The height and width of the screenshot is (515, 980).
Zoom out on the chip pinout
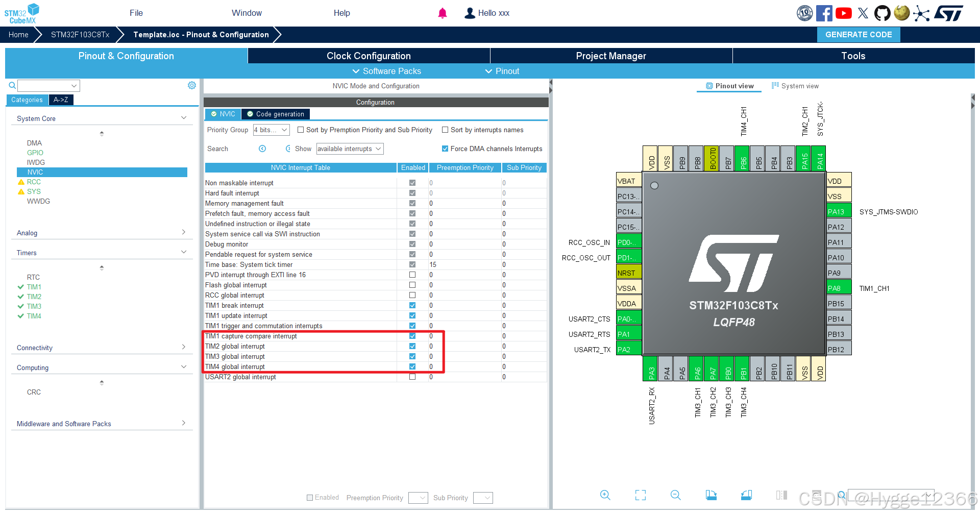[x=676, y=495]
